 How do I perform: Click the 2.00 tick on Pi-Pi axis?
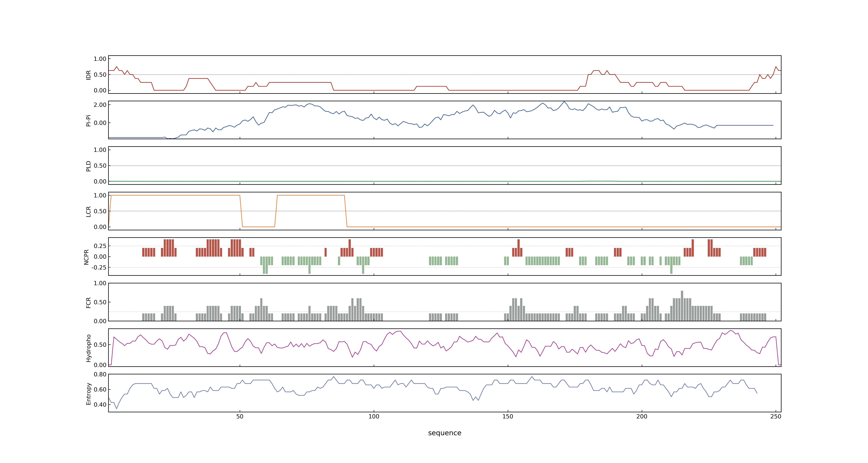[100, 105]
